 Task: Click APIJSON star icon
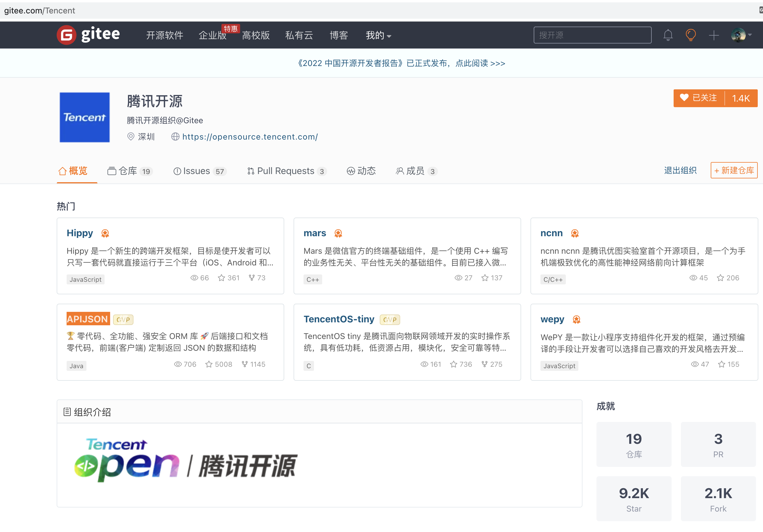pyautogui.click(x=209, y=364)
